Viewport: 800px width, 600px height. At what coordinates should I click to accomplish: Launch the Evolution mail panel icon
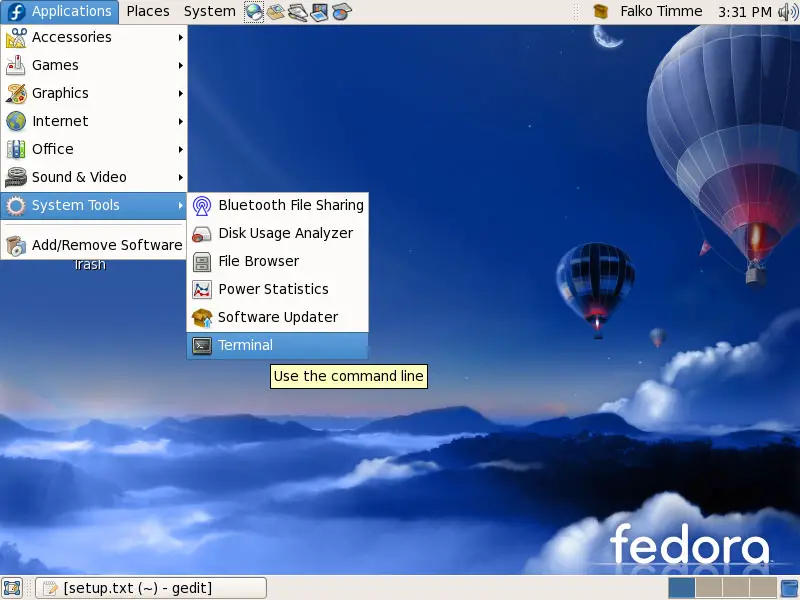coord(276,12)
